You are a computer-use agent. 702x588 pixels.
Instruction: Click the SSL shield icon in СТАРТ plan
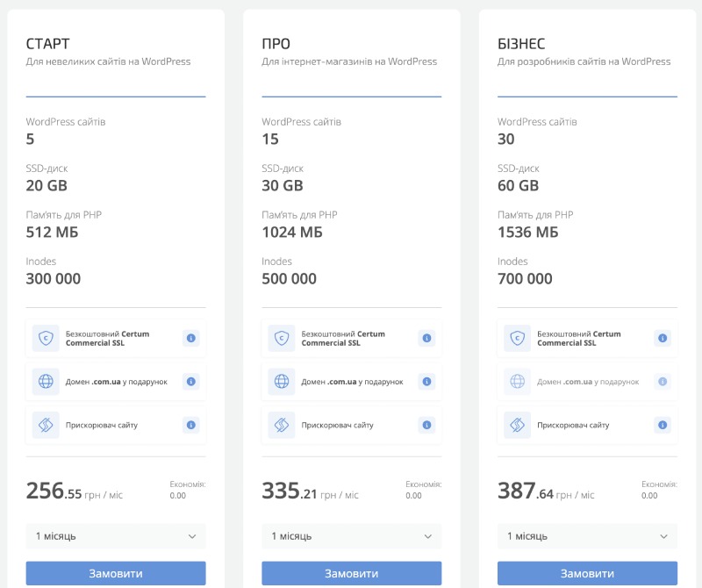click(47, 338)
